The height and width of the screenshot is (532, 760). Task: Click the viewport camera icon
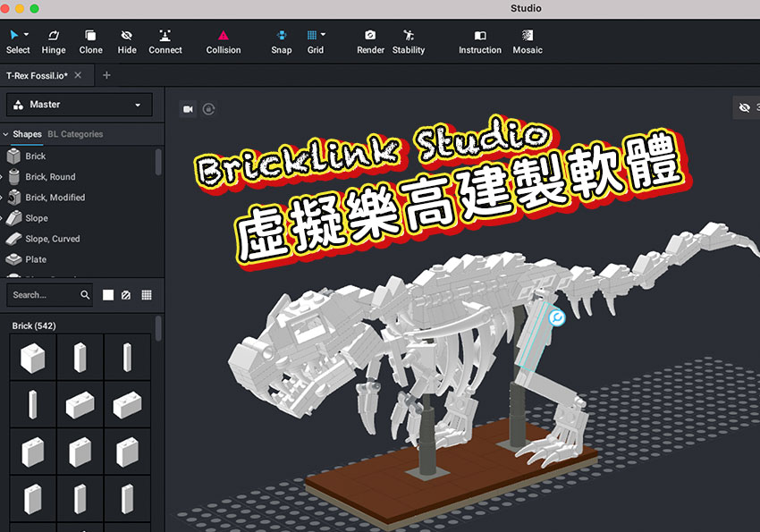pyautogui.click(x=188, y=109)
